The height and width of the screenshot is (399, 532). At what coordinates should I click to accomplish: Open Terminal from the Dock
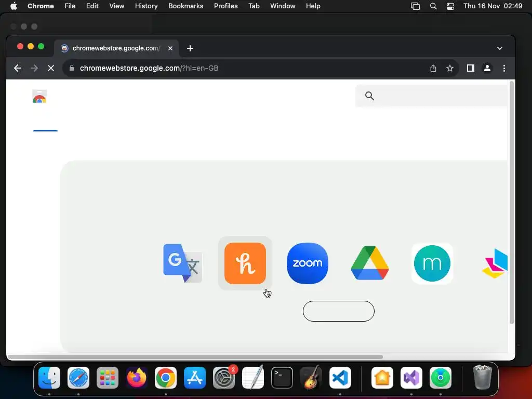pos(282,378)
